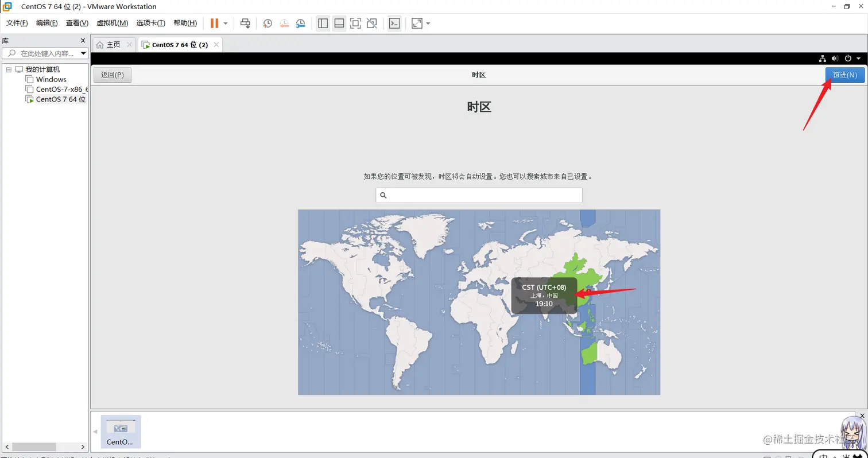Click the library horizontal scrollbar thumb
The image size is (868, 458).
(x=34, y=447)
